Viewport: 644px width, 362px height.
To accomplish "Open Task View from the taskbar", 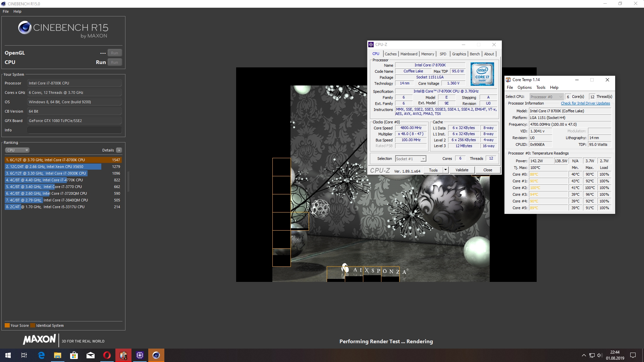I will click(24, 355).
